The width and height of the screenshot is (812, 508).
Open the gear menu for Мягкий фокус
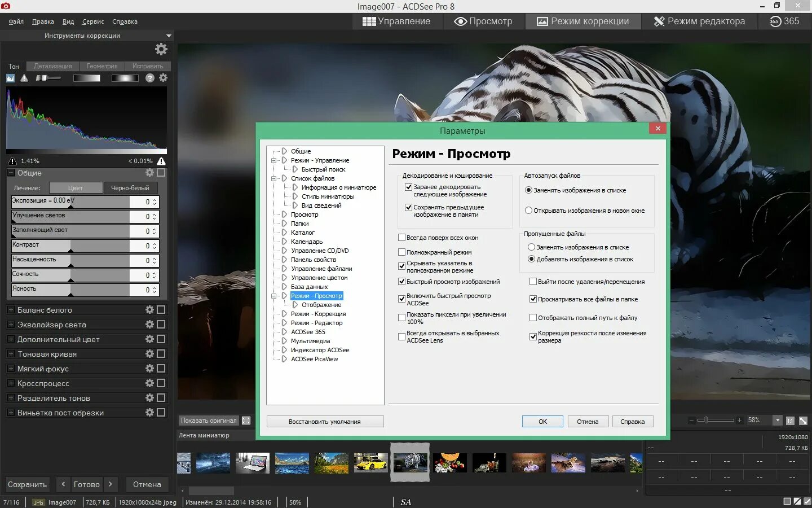tap(149, 368)
